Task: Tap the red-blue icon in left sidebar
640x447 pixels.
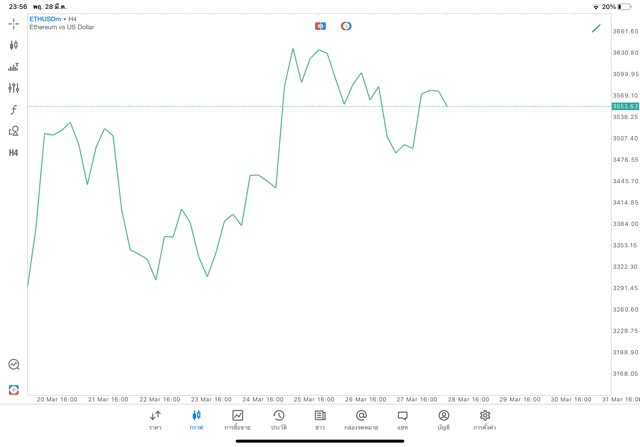Action: (x=13, y=389)
